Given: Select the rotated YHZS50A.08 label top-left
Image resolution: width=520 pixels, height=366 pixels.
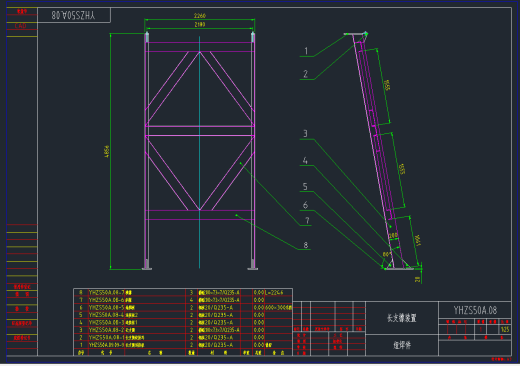Looking at the screenshot, I should pyautogui.click(x=73, y=15).
